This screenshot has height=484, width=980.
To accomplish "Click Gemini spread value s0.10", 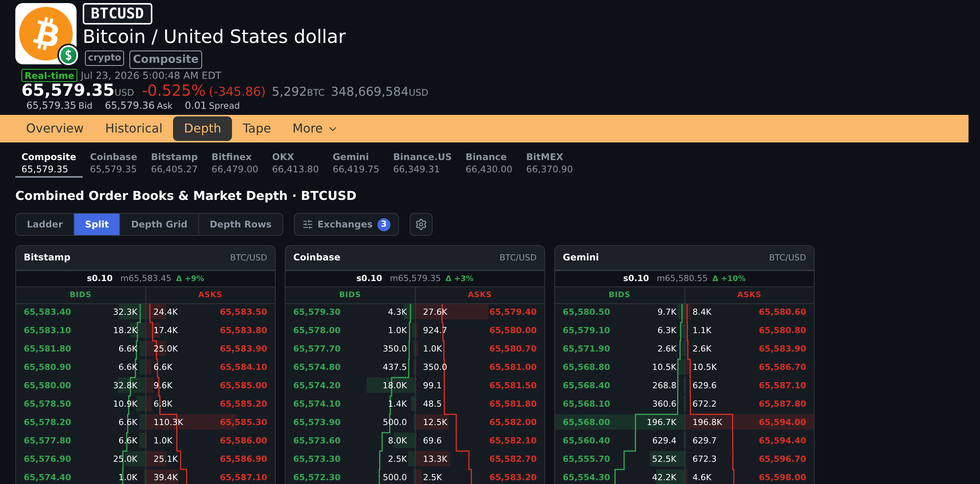I will click(x=636, y=278).
